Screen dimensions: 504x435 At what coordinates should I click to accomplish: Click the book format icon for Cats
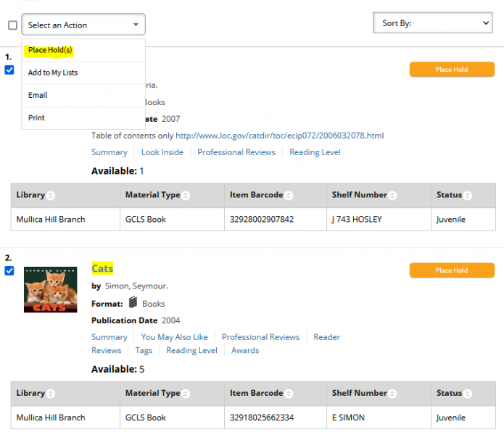133,303
